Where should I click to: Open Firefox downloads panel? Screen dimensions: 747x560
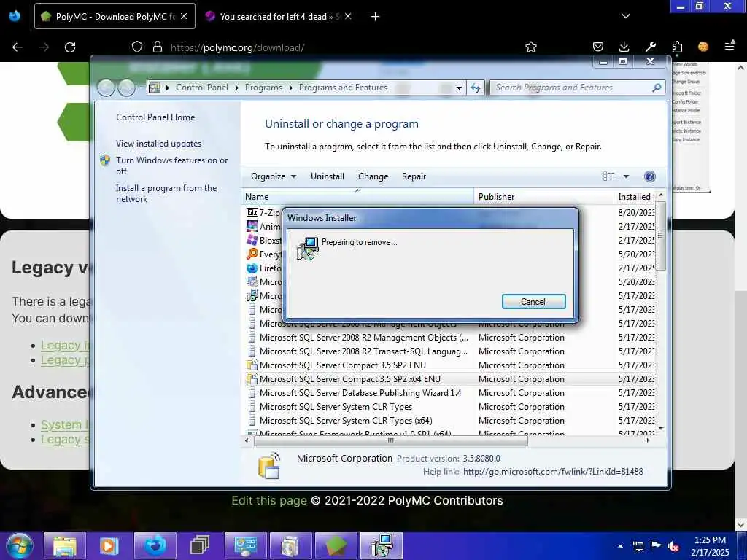[624, 47]
